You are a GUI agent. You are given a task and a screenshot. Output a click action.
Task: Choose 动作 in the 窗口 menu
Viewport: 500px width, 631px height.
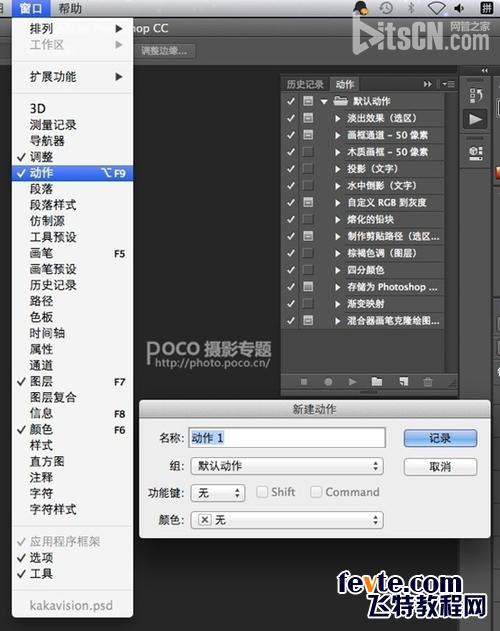click(x=72, y=173)
